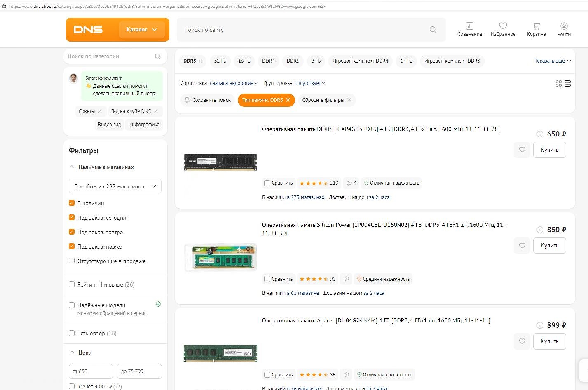This screenshot has width=588, height=390.
Task: Buy the Silicon Power memory
Action: [x=549, y=245]
